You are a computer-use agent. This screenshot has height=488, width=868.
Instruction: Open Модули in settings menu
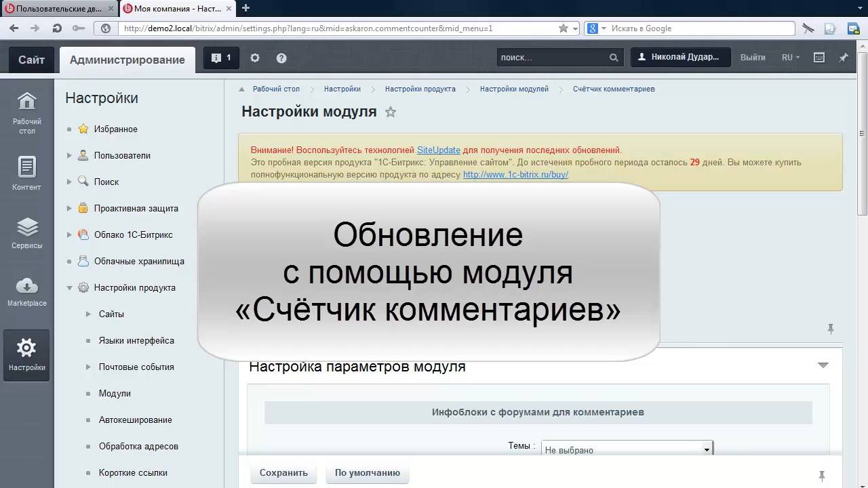tap(115, 393)
